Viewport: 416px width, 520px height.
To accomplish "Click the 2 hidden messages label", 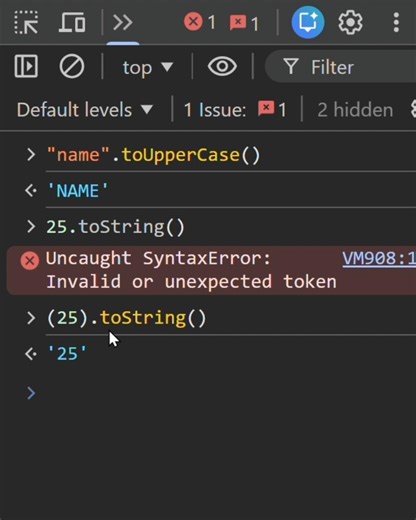I will (355, 110).
